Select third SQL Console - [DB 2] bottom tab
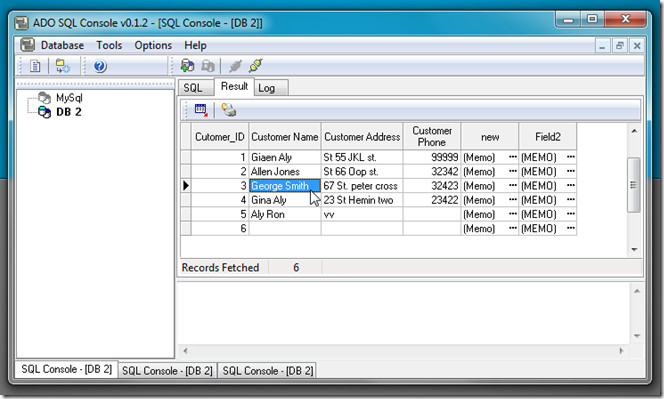Viewport: 664px width, 399px height. pos(268,371)
